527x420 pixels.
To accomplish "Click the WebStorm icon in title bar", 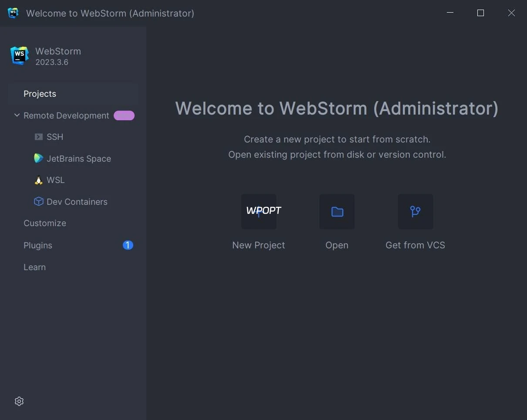I will [x=13, y=13].
